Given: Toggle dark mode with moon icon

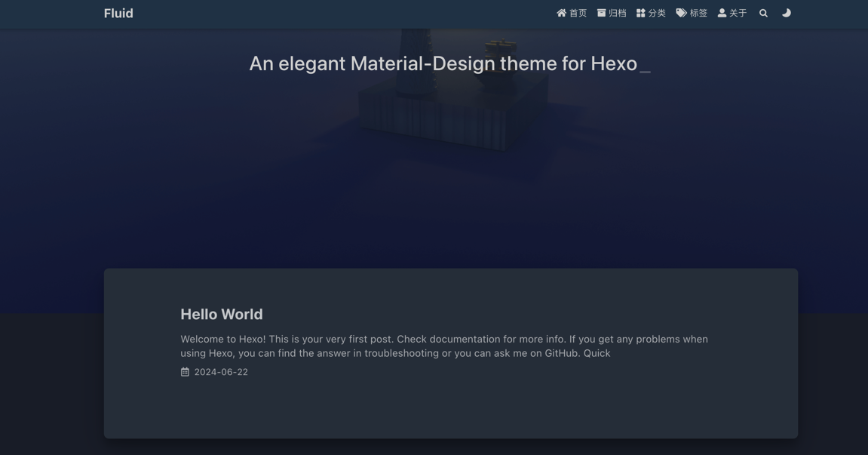Looking at the screenshot, I should pos(786,13).
